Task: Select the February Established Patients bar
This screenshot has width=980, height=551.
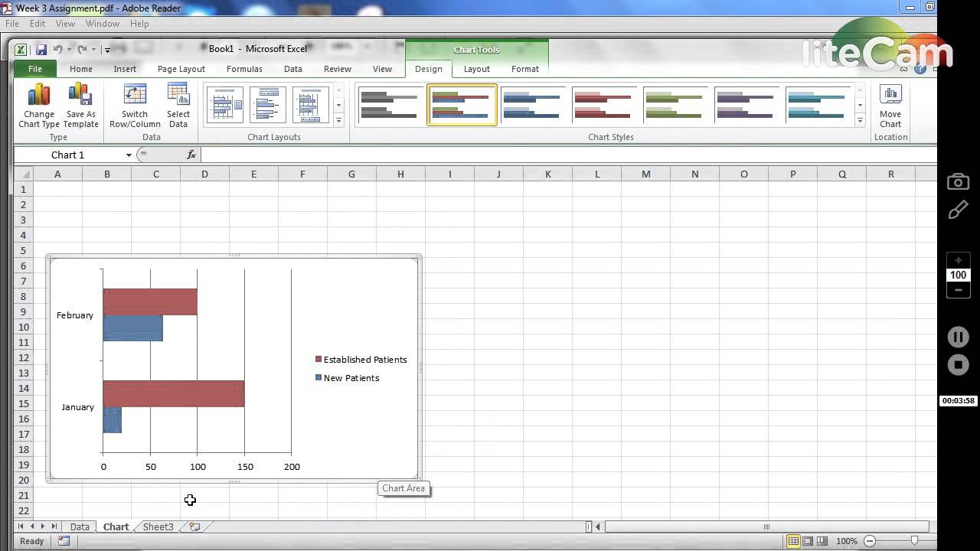Action: pyautogui.click(x=150, y=302)
